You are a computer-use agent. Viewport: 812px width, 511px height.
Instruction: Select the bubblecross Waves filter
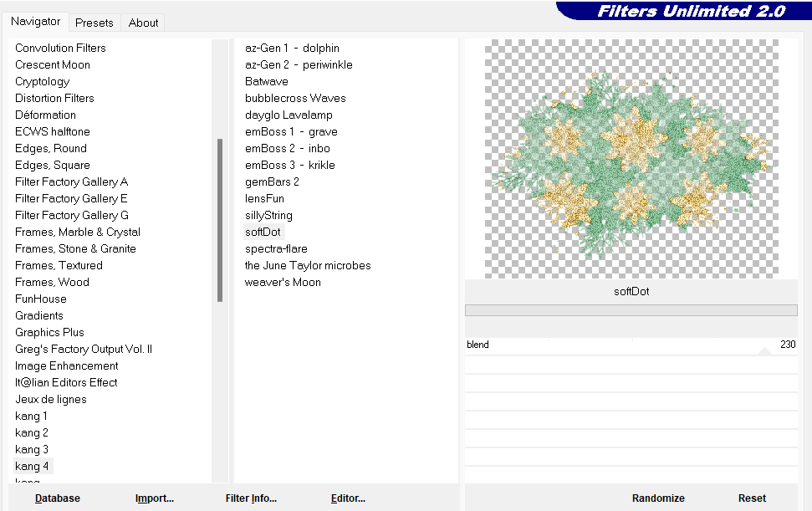(295, 98)
